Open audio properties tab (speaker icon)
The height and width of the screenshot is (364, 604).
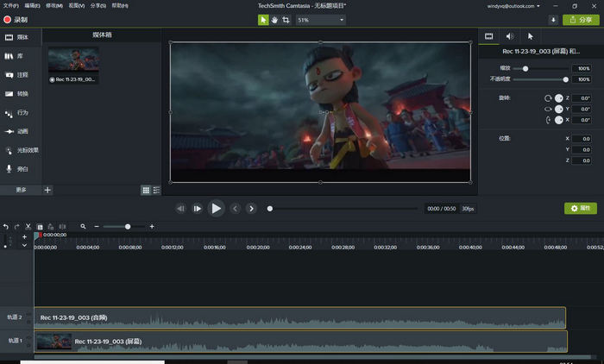coord(510,36)
